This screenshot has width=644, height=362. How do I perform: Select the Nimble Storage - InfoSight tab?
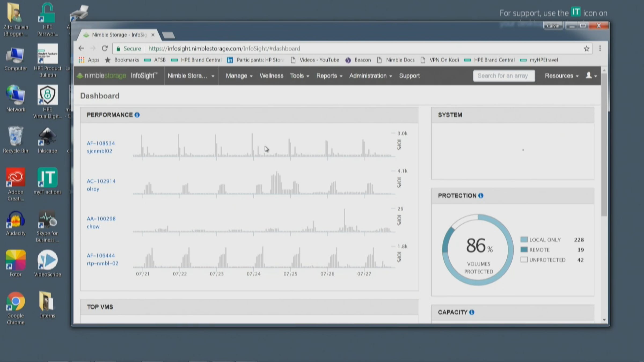pyautogui.click(x=119, y=35)
